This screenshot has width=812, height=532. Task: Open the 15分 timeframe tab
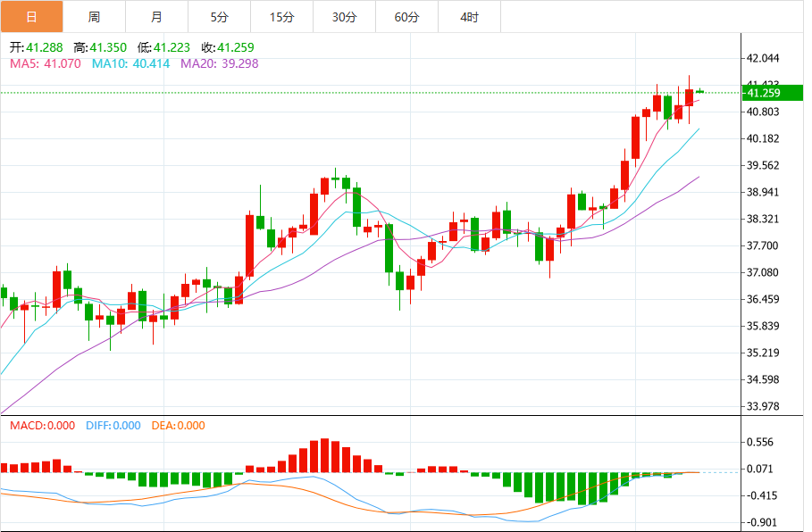pyautogui.click(x=282, y=17)
